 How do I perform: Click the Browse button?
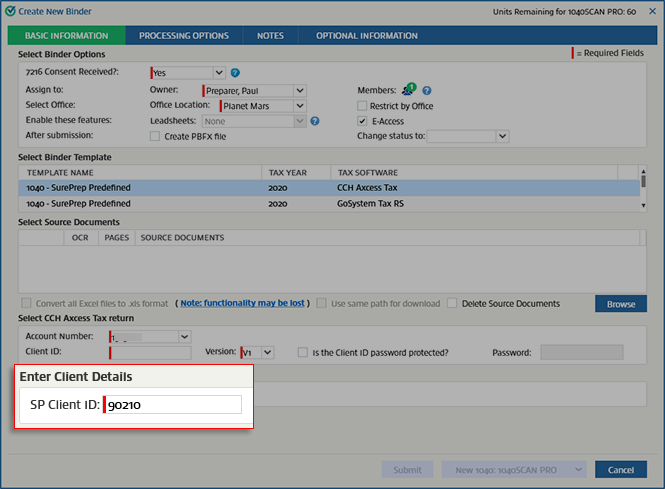620,303
